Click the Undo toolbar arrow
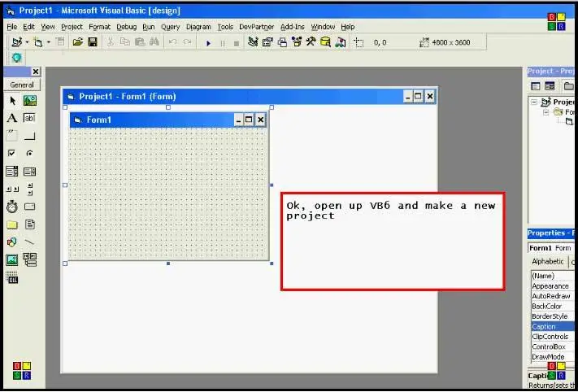 pos(172,42)
